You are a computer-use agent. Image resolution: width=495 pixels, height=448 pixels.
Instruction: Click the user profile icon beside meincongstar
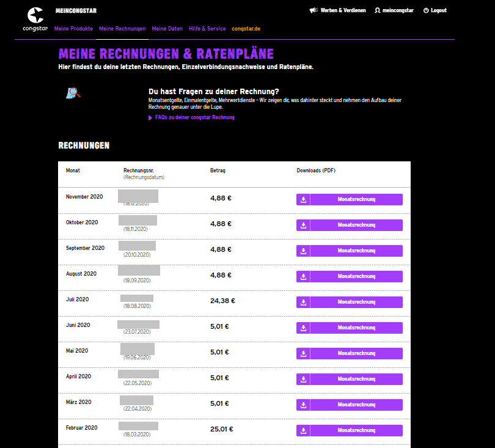coord(378,10)
